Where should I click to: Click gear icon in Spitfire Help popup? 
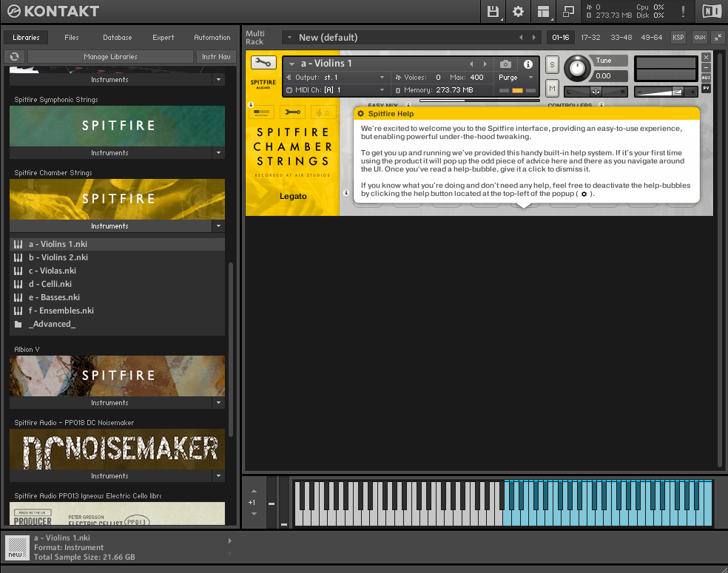point(361,114)
